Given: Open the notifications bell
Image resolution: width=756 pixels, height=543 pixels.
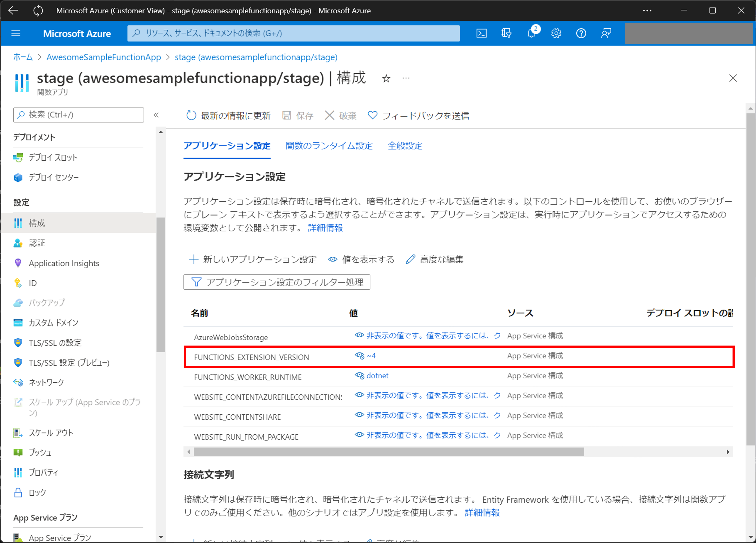Looking at the screenshot, I should 531,33.
